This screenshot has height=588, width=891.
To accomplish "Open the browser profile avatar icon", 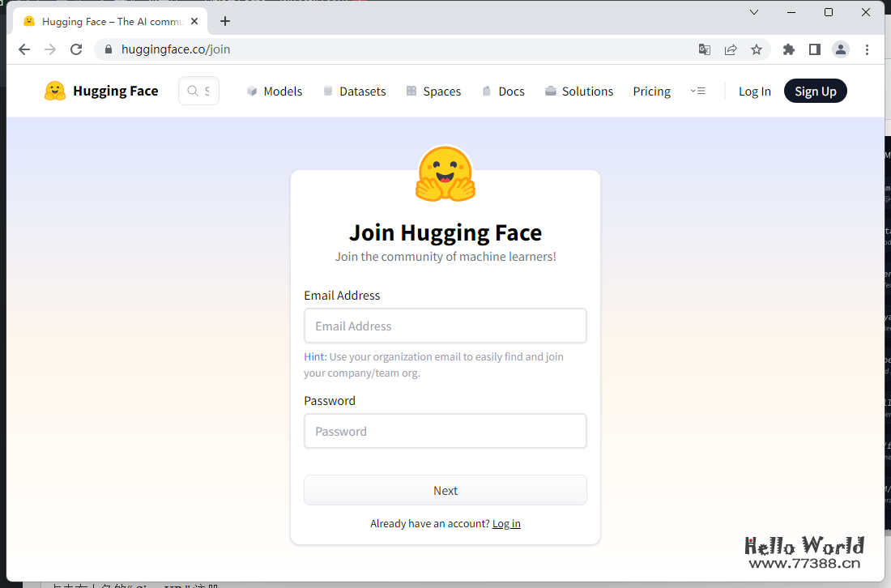I will 840,49.
